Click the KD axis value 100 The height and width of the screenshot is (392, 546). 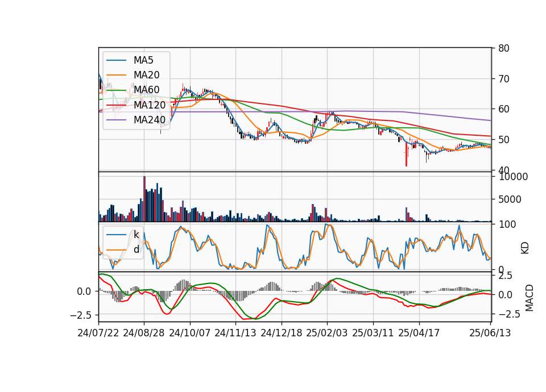[x=507, y=224]
